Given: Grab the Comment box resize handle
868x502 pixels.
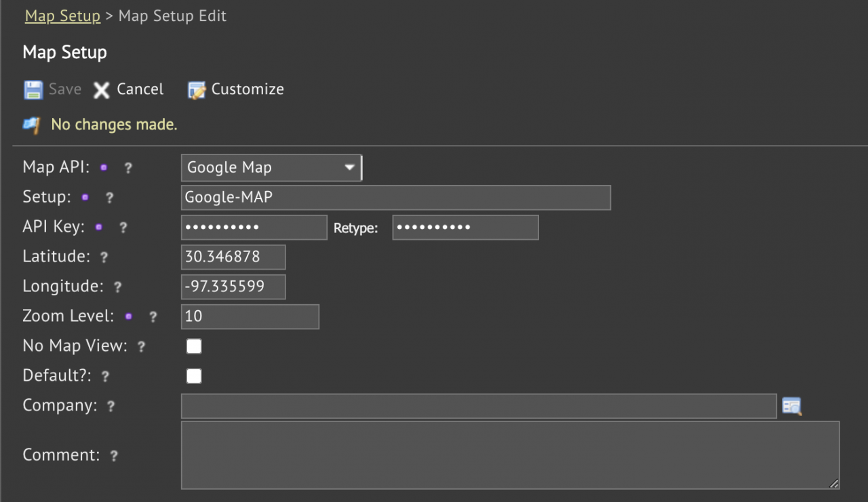Looking at the screenshot, I should [834, 483].
